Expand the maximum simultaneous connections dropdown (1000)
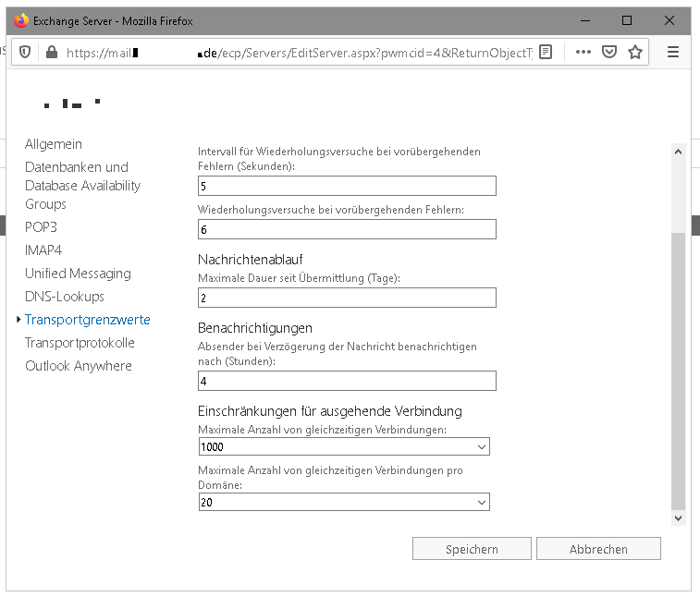This screenshot has width=700, height=597. (x=343, y=447)
